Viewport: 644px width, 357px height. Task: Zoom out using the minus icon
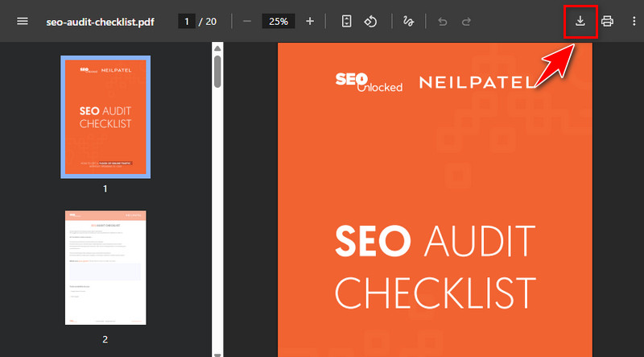point(246,21)
